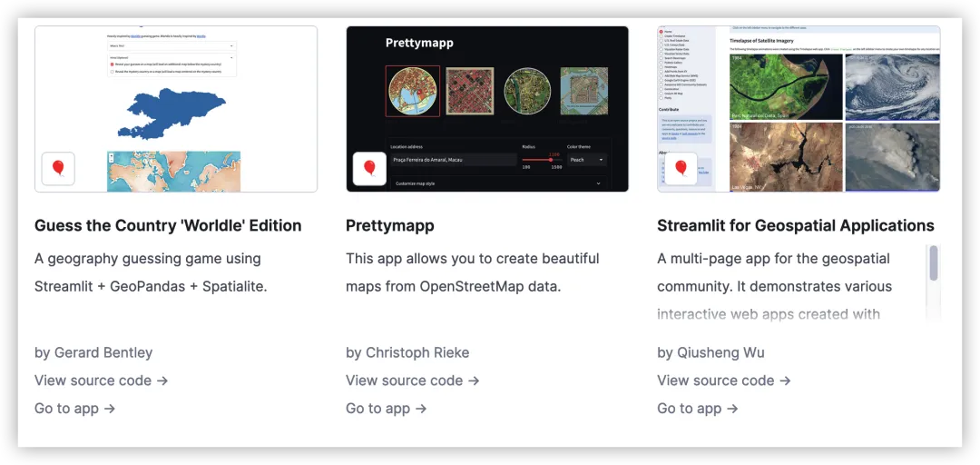
Task: Check 'Reveal your guesses on a map' checkbox
Action: 112,64
